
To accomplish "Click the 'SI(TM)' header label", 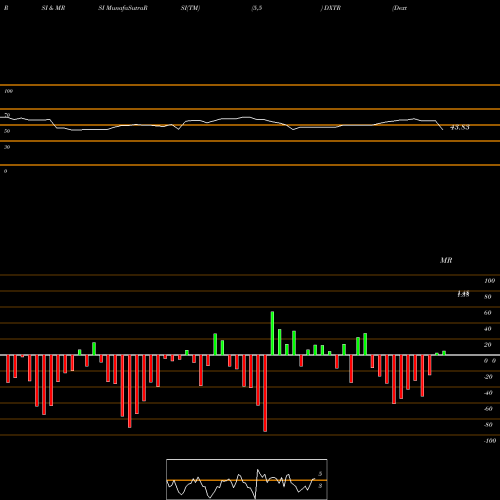I will click(190, 8).
